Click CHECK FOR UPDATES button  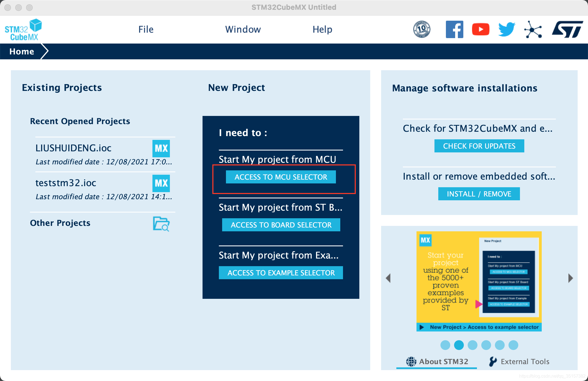point(479,146)
